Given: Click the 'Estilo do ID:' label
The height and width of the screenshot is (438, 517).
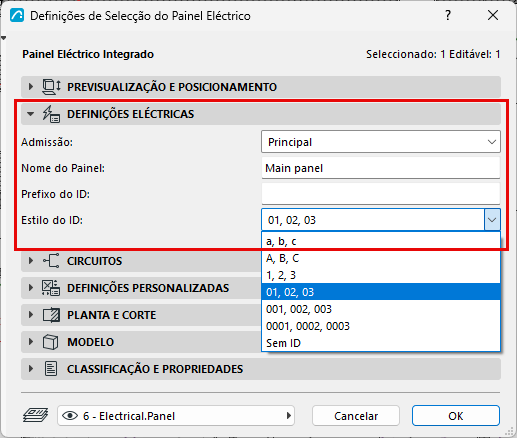Looking at the screenshot, I should 52,220.
